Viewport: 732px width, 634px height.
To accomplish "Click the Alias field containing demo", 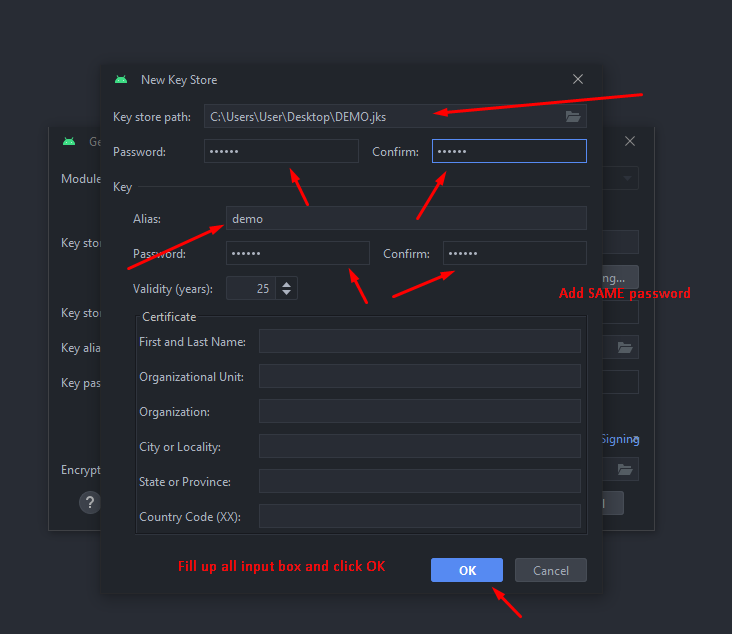I will click(x=406, y=218).
